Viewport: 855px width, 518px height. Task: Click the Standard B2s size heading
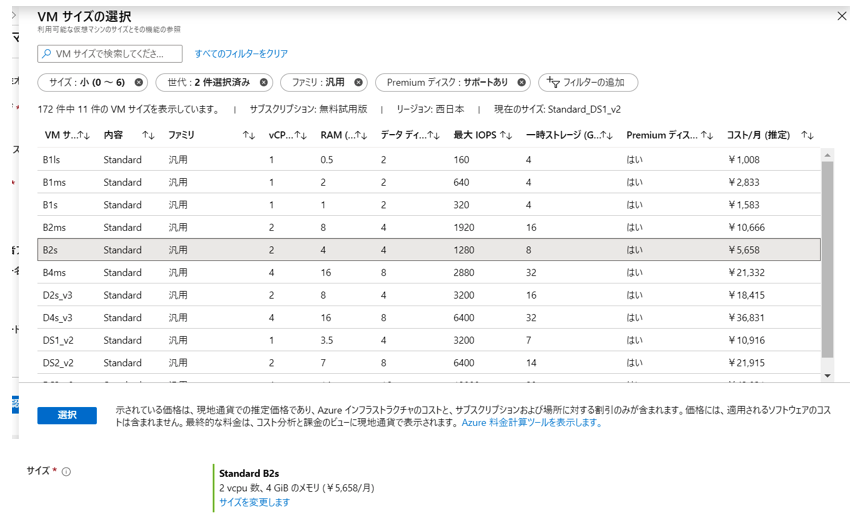(249, 473)
